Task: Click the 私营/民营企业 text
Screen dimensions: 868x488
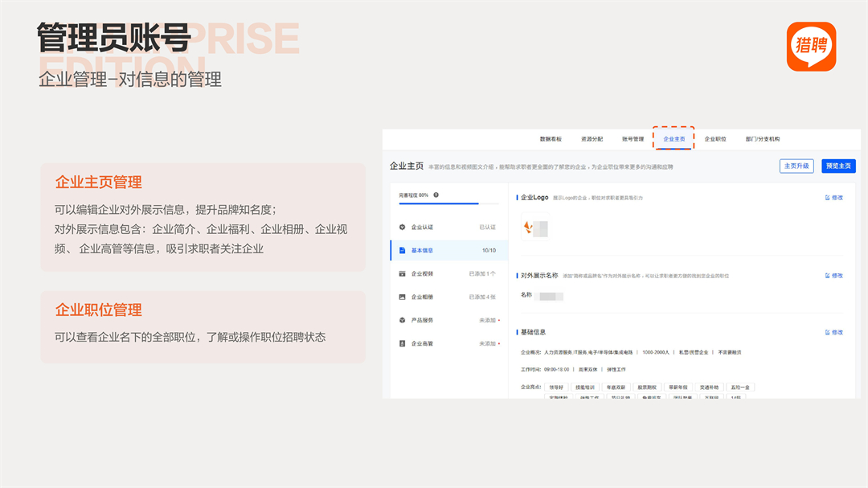Action: click(x=694, y=352)
